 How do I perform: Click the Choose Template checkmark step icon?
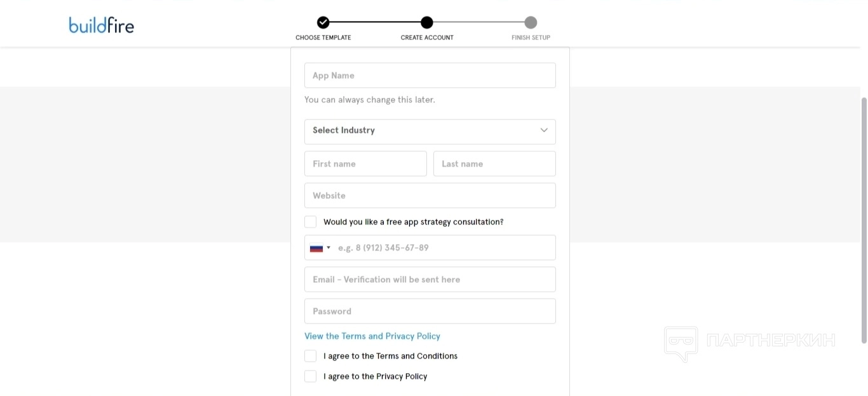323,23
